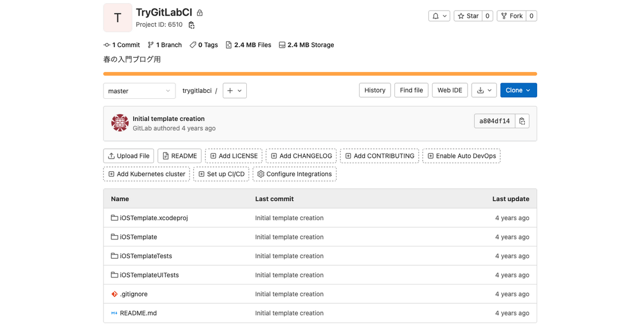Open the iOSTemplateUITests folder

click(149, 275)
